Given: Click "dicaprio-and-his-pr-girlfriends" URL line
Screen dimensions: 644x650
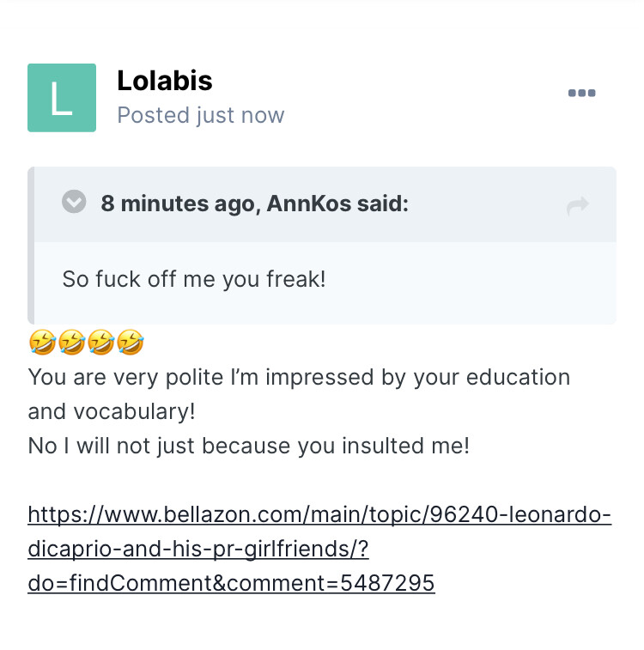Looking at the screenshot, I should coord(197,550).
